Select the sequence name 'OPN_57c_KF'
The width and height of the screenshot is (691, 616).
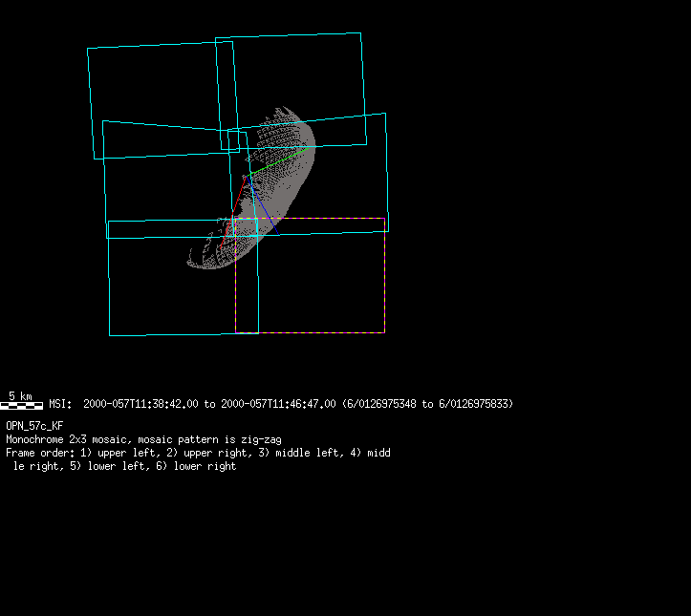(x=34, y=426)
